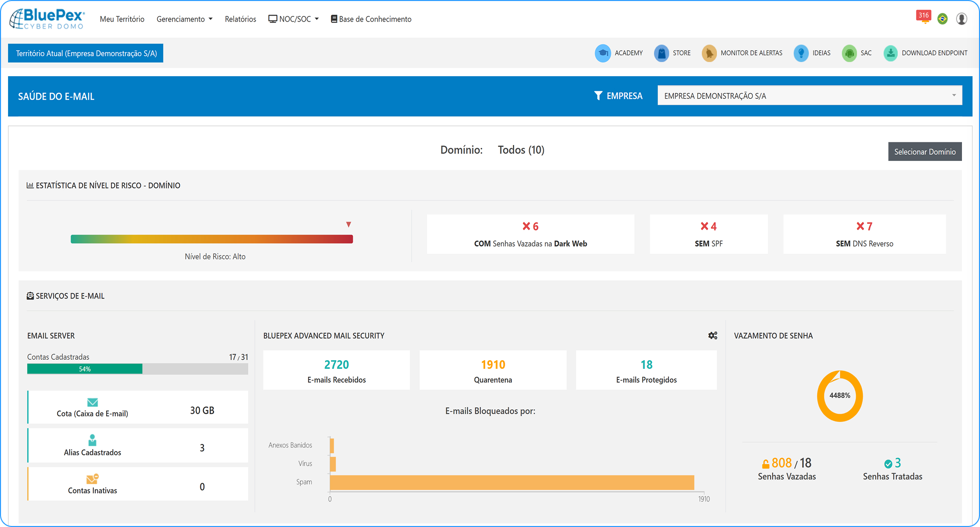Open the notifications bell showing 316
This screenshot has width=980, height=527.
pos(924,17)
